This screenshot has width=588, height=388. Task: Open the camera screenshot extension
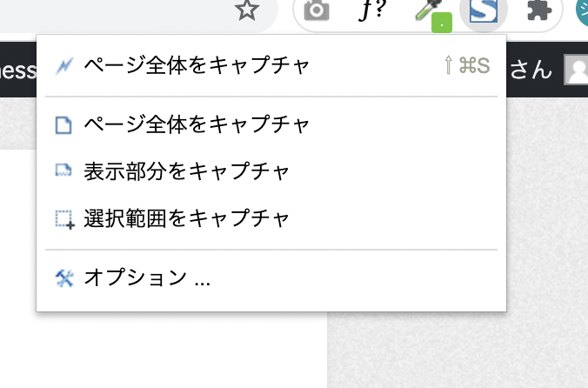317,10
